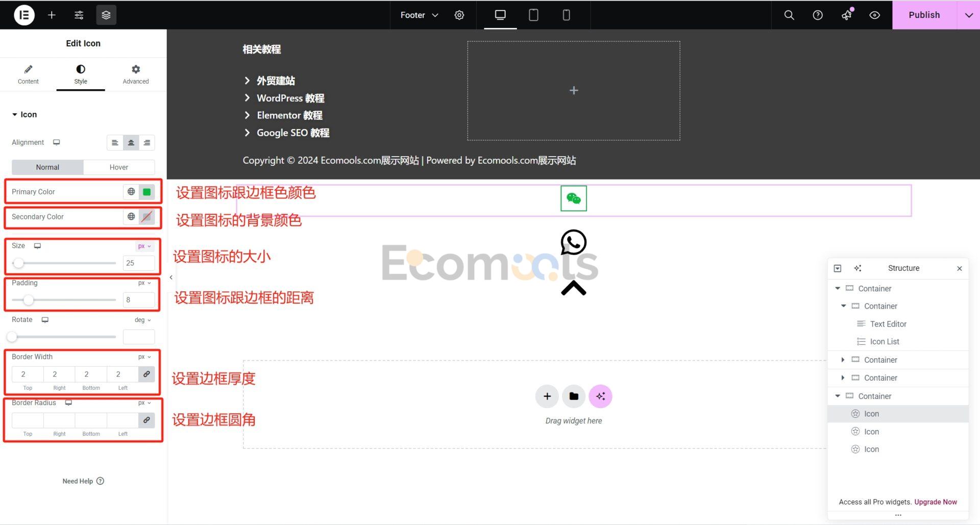Open Footer document settings gear
This screenshot has height=525, width=980.
tap(459, 15)
